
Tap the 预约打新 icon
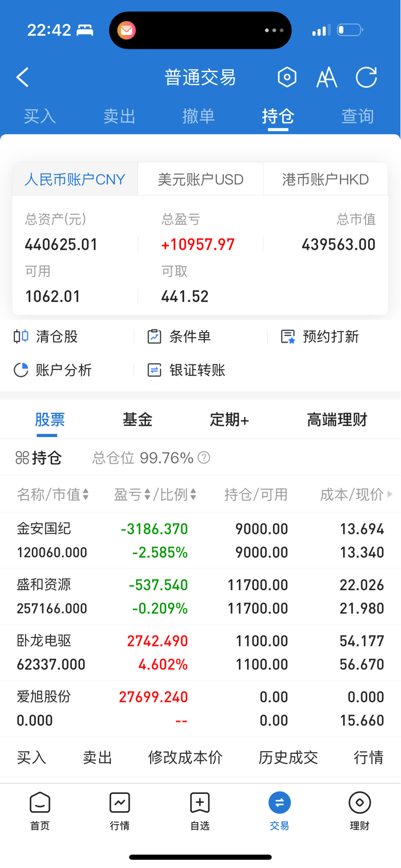(288, 336)
